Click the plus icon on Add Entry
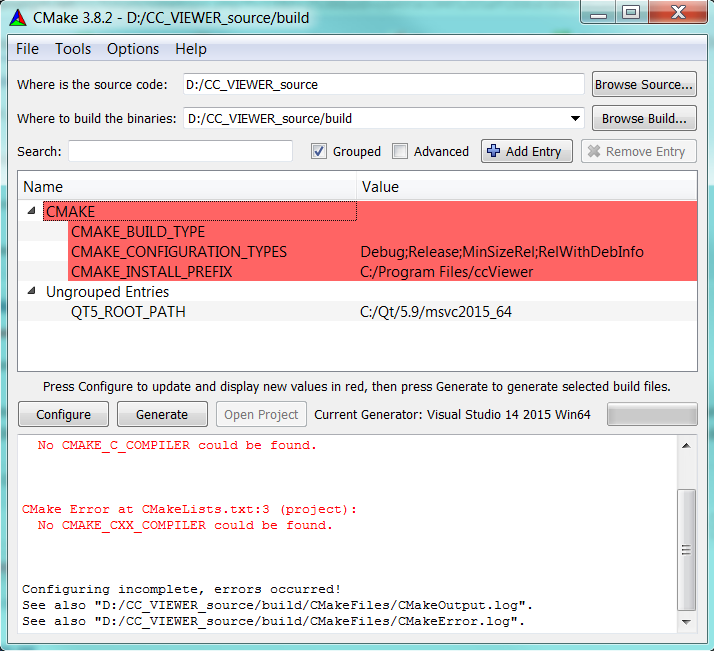 (493, 151)
